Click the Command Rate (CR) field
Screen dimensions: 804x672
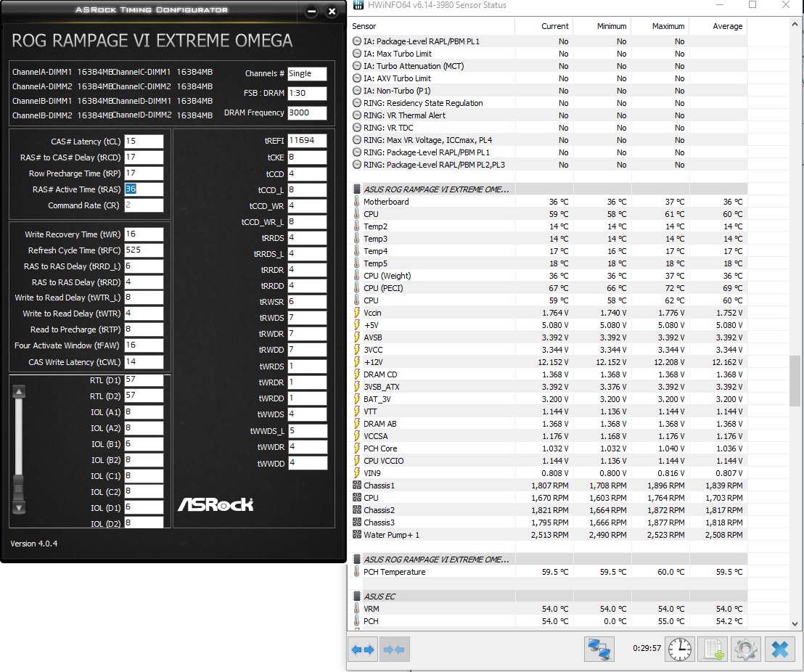(144, 205)
